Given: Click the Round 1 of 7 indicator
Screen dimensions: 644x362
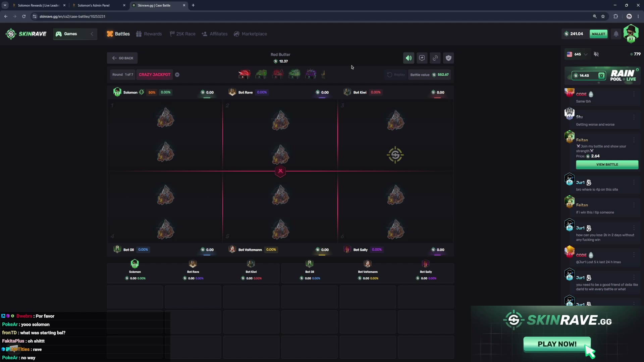Looking at the screenshot, I should pyautogui.click(x=123, y=75).
